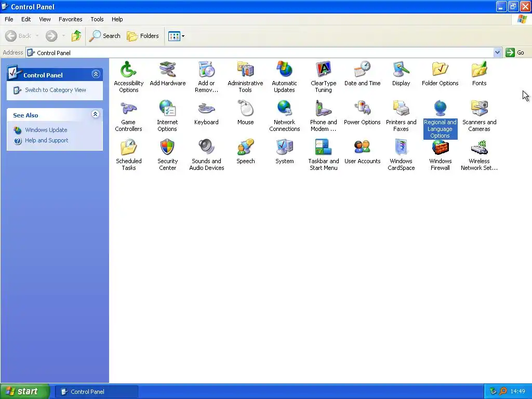
Task: Select Scanners and Cameras icon
Action: click(479, 108)
